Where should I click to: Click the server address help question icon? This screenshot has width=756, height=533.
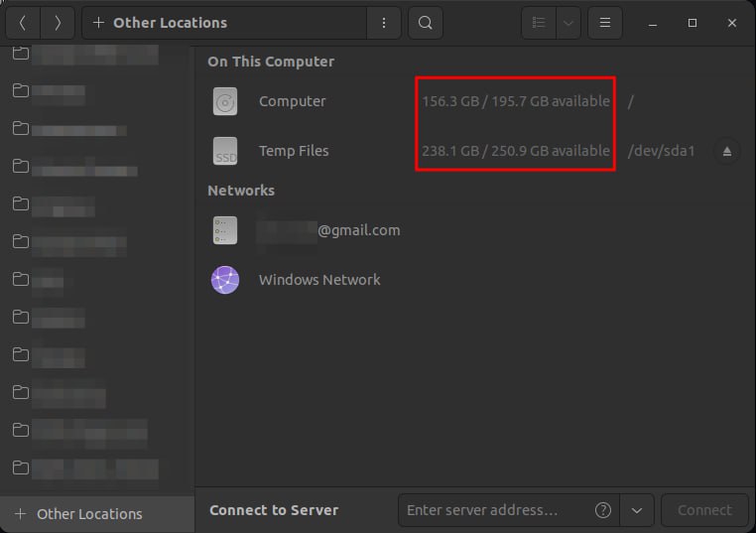602,510
